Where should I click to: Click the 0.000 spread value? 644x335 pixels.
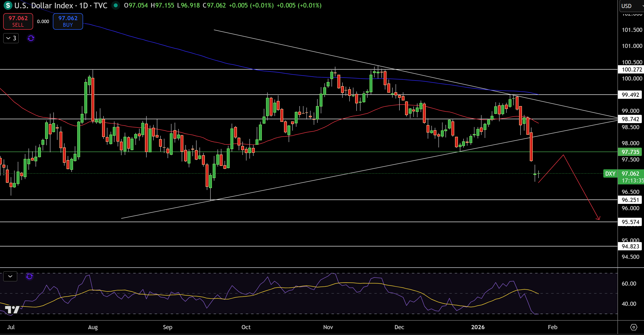point(43,21)
